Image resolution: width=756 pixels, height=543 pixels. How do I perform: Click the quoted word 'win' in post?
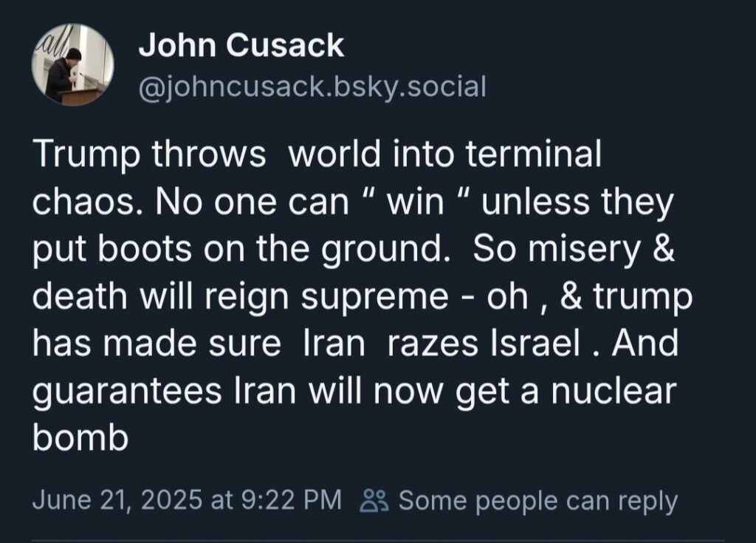(x=416, y=202)
